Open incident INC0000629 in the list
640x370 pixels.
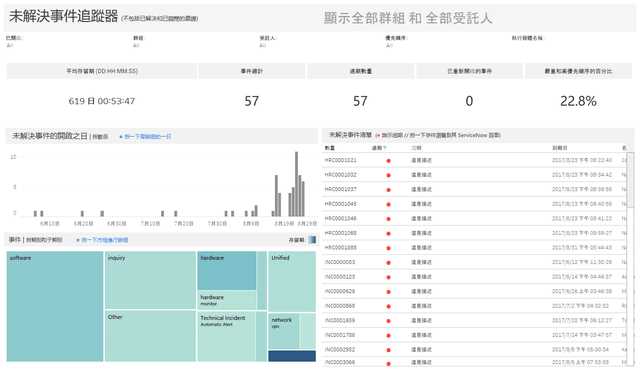tap(340, 291)
